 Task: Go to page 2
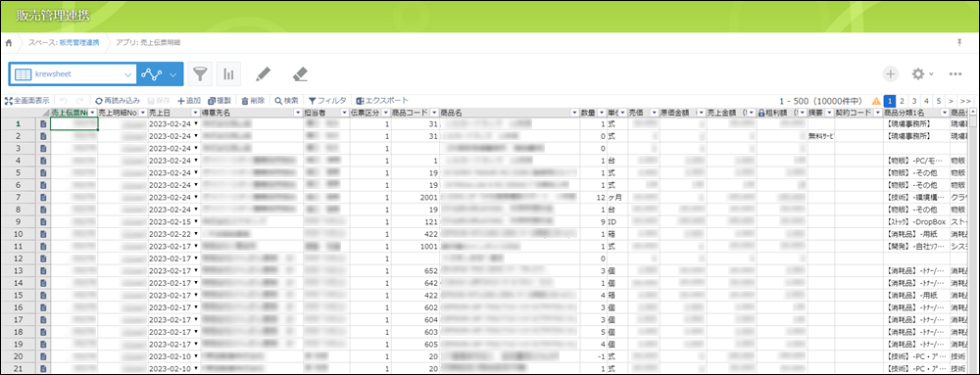(x=902, y=101)
